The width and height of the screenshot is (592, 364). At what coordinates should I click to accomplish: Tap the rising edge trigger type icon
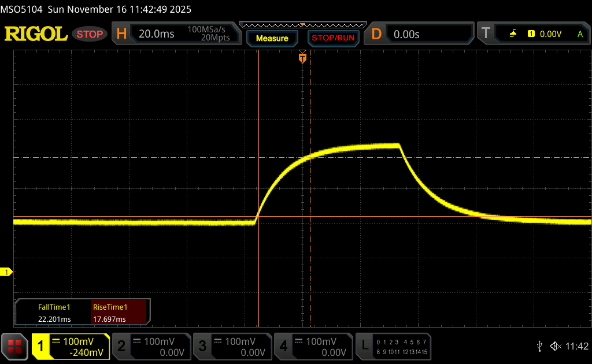point(513,34)
